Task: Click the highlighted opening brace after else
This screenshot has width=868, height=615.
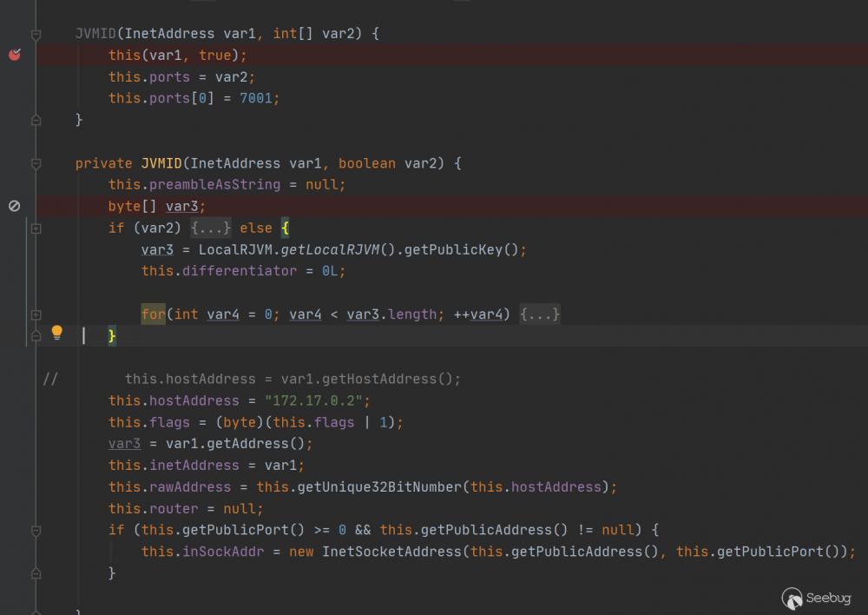Action: [285, 228]
